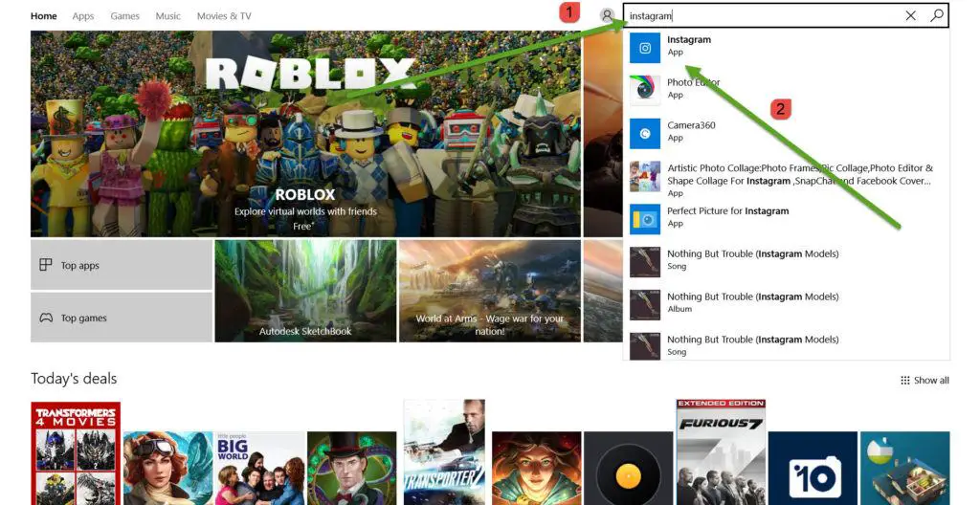This screenshot has width=980, height=505.
Task: Open the Transporter 2 movie deal
Action: click(444, 452)
